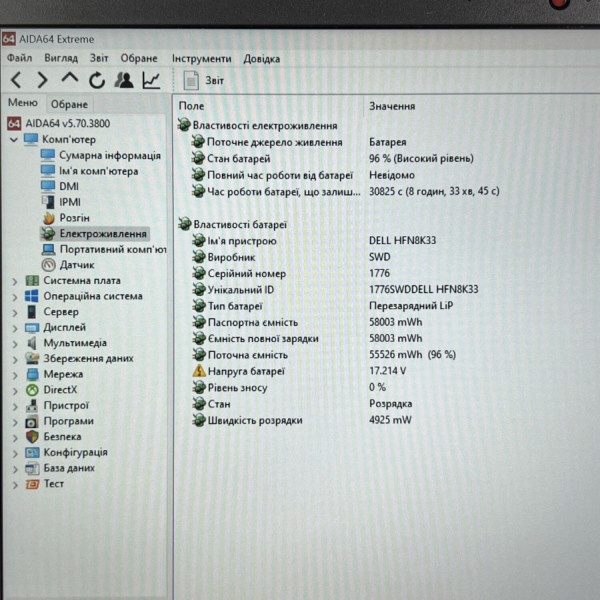Select Сумарна інформація in the tree
Screen dimensions: 600x600
(x=101, y=155)
